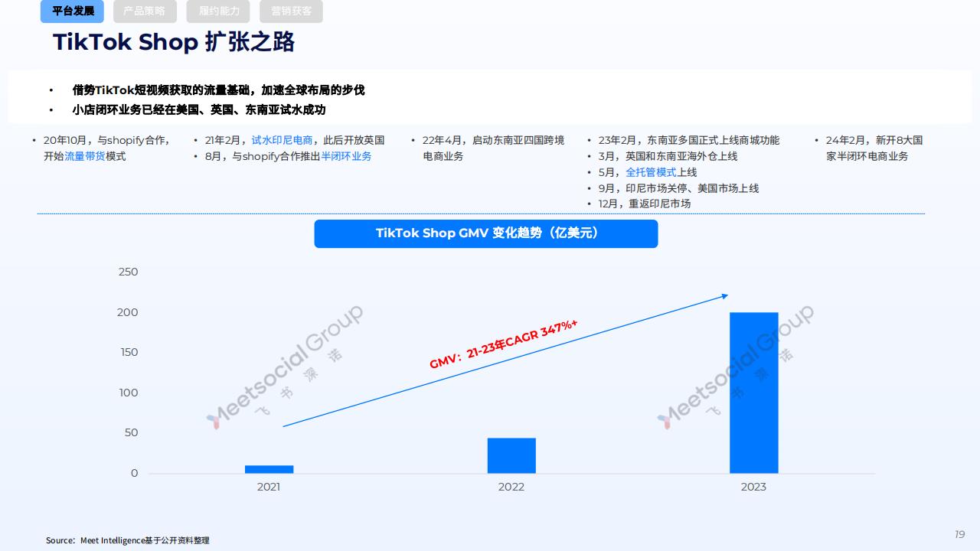This screenshot has height=551, width=980.
Task: Click the 3月 英国和东南亚海外仓上线 entry
Action: tap(668, 156)
